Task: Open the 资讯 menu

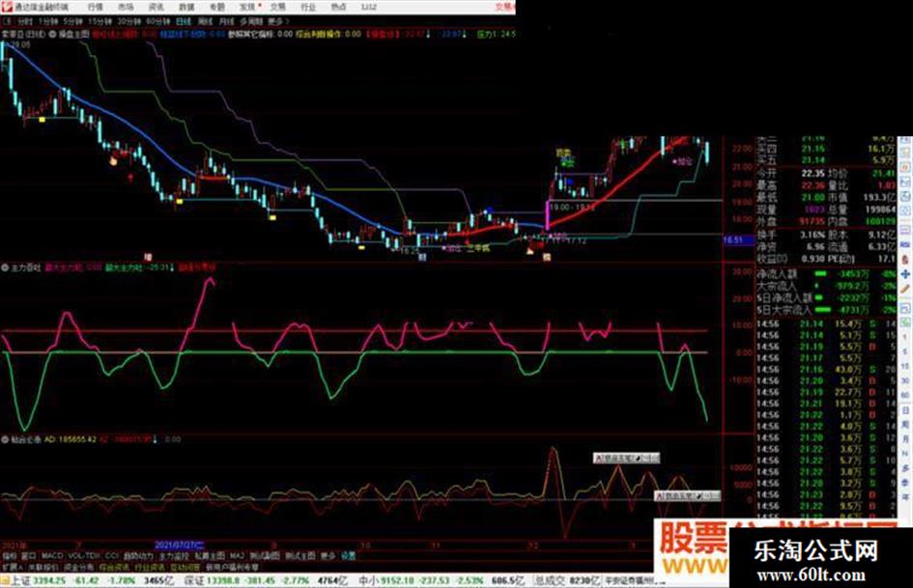Action: (x=157, y=7)
